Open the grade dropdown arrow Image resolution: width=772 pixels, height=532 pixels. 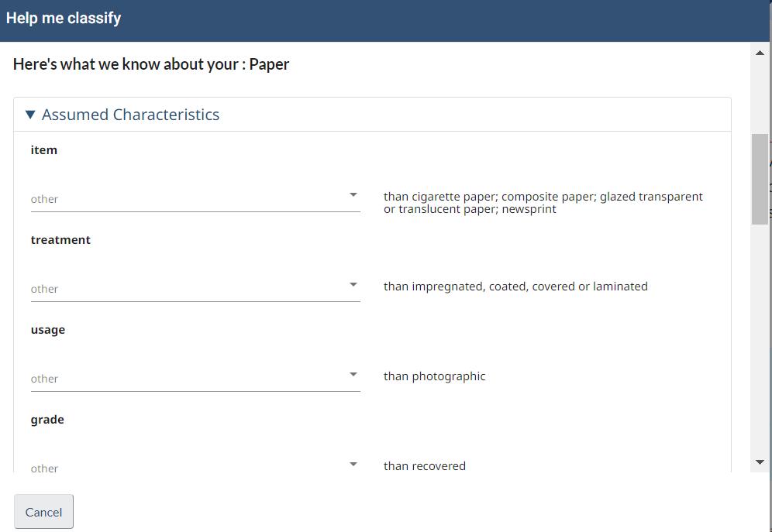353,465
